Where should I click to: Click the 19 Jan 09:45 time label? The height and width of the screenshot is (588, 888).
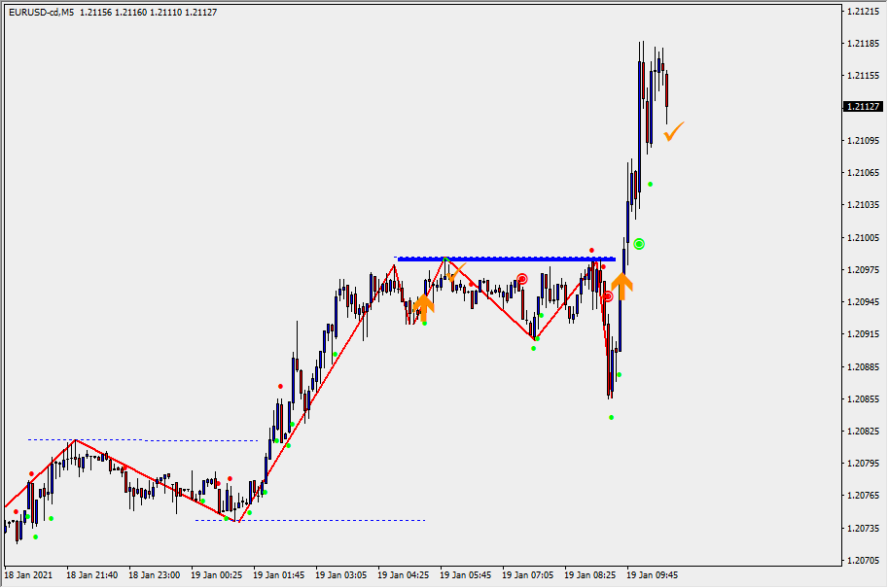coord(652,575)
